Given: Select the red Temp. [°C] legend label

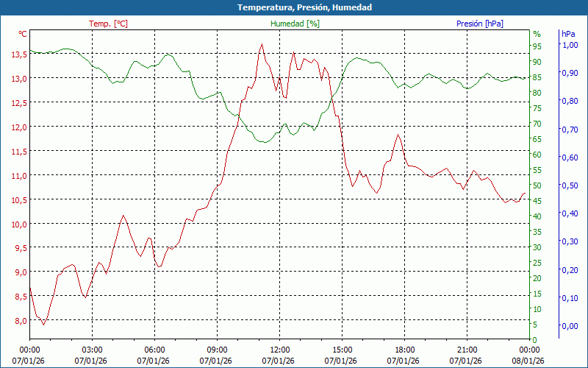Looking at the screenshot, I should 108,24.
